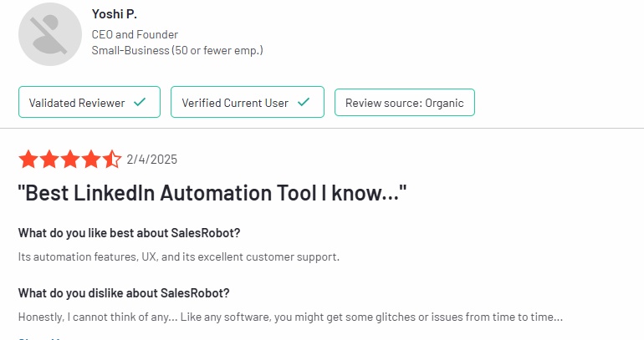Screen dimensions: 644x340
Task: Click the second orange rating star
Action: tap(49, 159)
